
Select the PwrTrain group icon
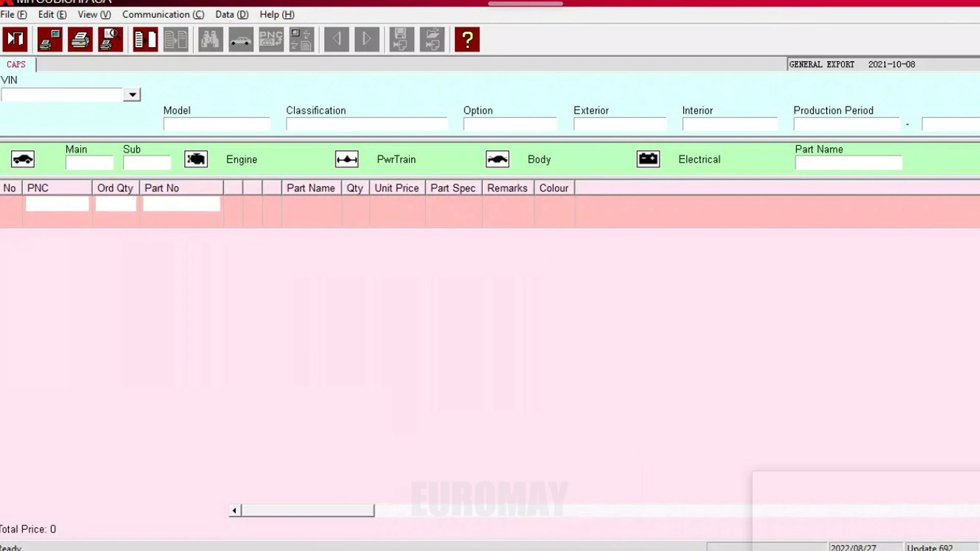[347, 159]
